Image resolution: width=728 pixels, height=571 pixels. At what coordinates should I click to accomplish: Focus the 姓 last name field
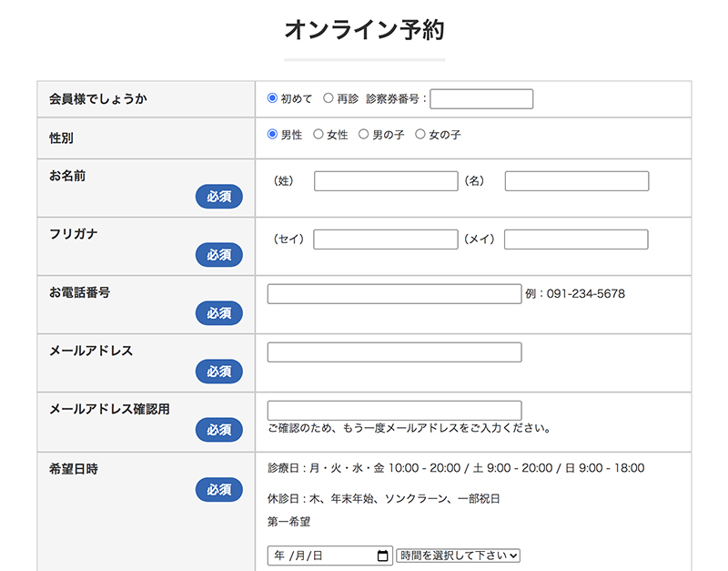[386, 181]
